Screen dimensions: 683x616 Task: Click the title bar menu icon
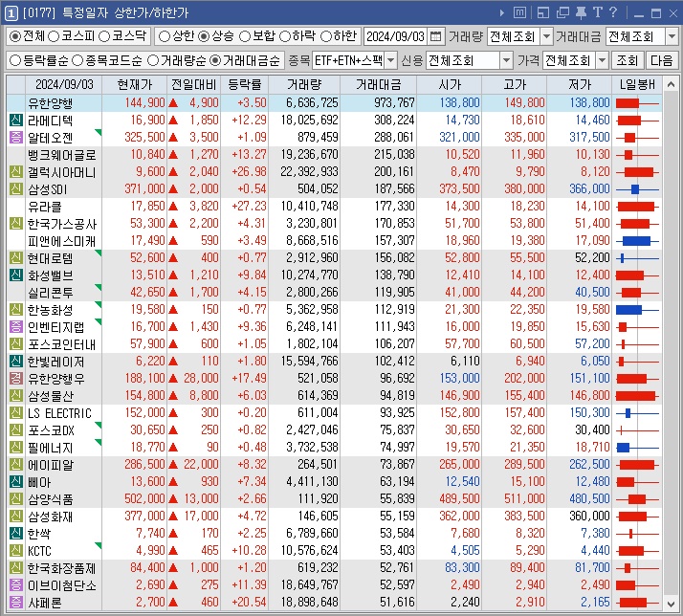[519, 12]
